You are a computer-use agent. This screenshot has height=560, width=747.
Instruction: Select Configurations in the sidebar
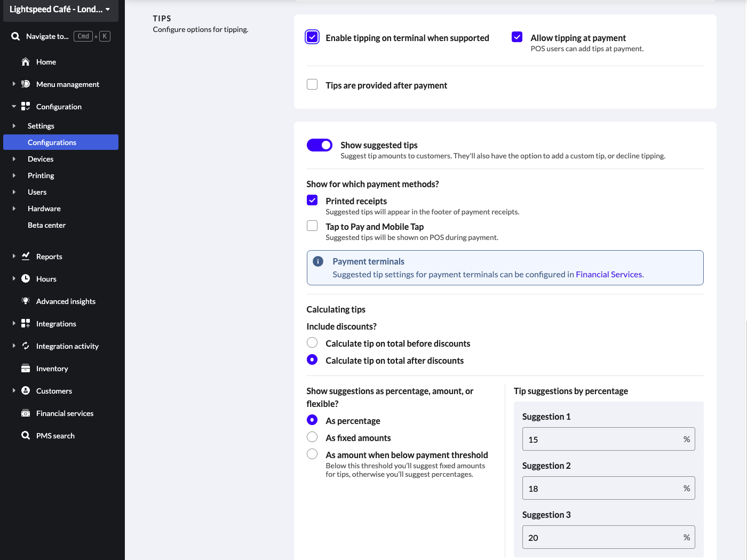(x=52, y=142)
